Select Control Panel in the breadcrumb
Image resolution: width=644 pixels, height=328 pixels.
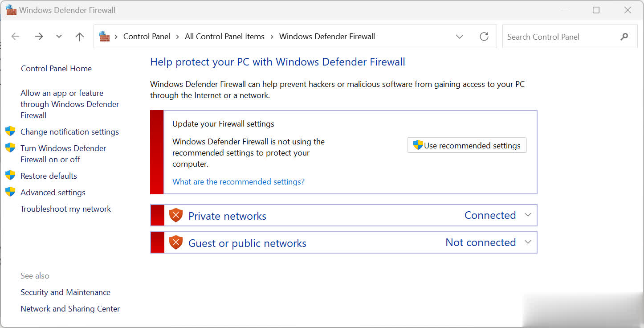click(x=147, y=37)
